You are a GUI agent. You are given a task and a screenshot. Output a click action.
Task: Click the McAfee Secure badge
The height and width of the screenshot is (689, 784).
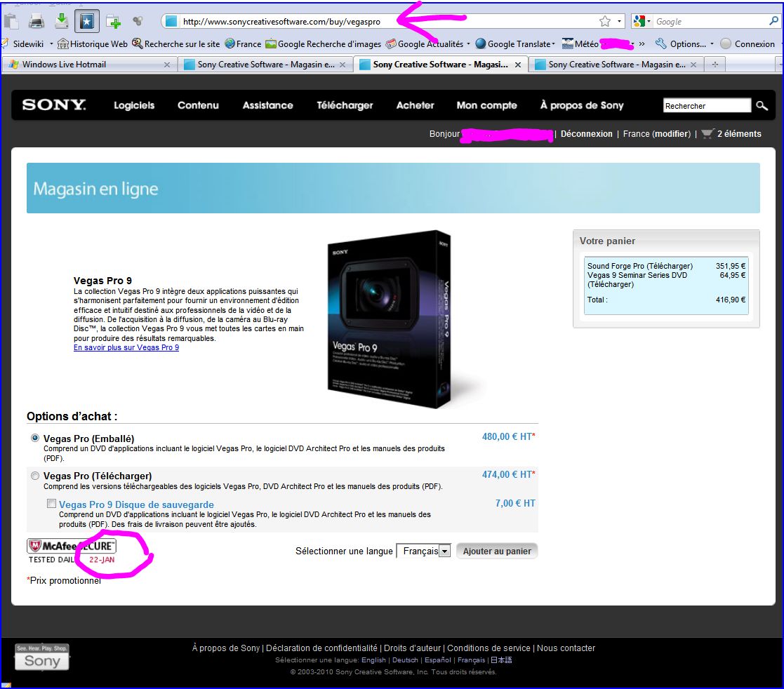coord(72,552)
